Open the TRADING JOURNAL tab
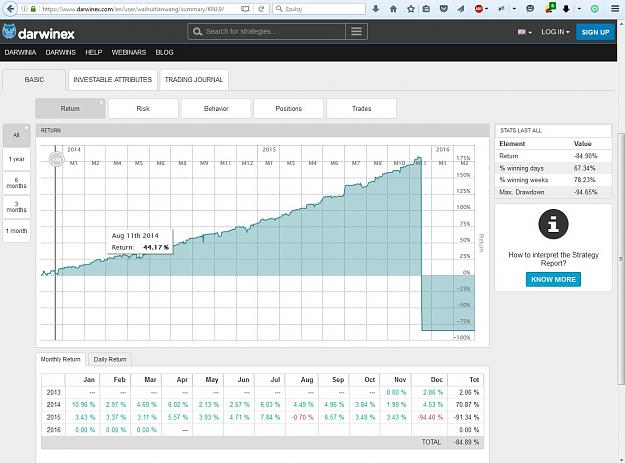 click(194, 80)
